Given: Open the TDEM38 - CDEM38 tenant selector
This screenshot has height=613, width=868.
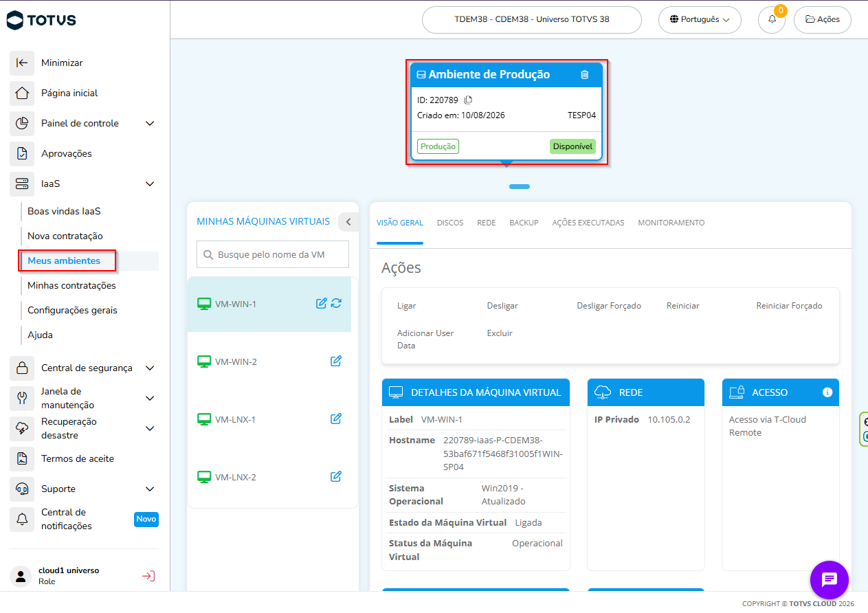Looking at the screenshot, I should 531,20.
